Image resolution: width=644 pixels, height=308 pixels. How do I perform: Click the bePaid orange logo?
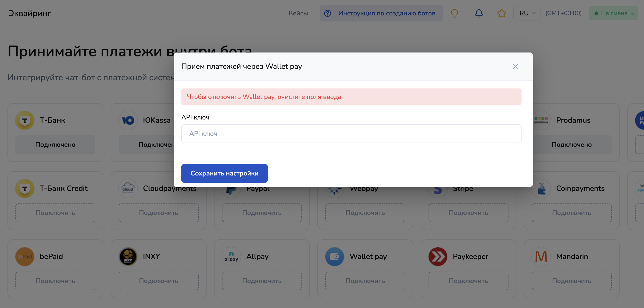pyautogui.click(x=25, y=256)
